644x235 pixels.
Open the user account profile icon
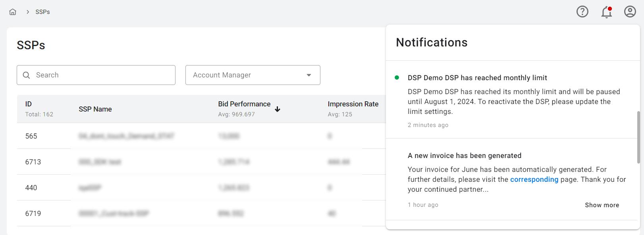pos(630,12)
